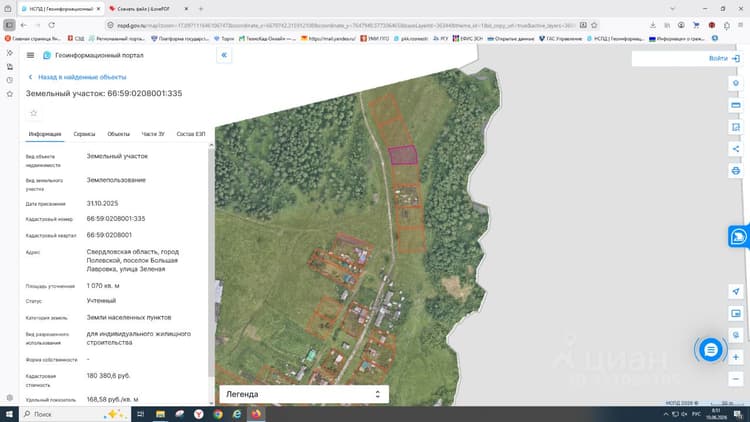Open Windows Start menu

pyautogui.click(x=9, y=414)
